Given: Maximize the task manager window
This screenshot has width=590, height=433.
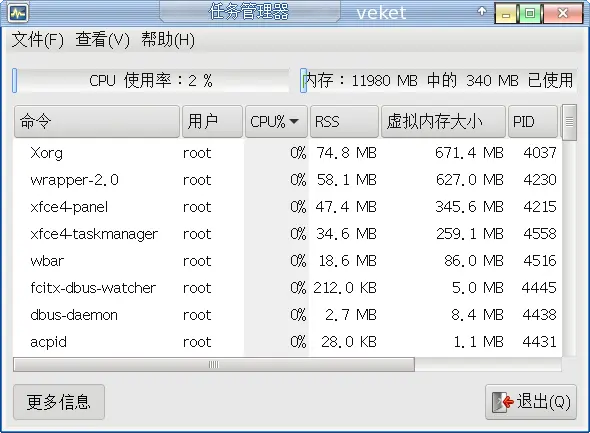Looking at the screenshot, I should coord(530,14).
